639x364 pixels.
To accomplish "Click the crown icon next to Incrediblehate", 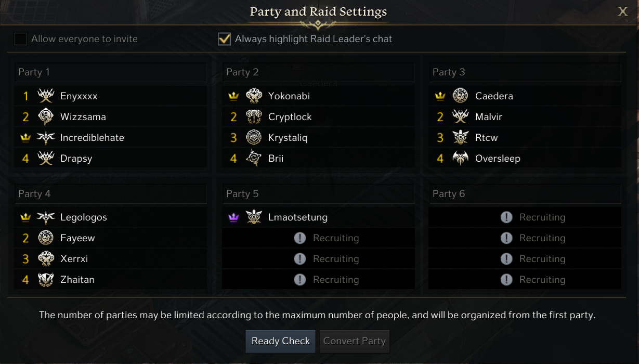I will point(25,138).
